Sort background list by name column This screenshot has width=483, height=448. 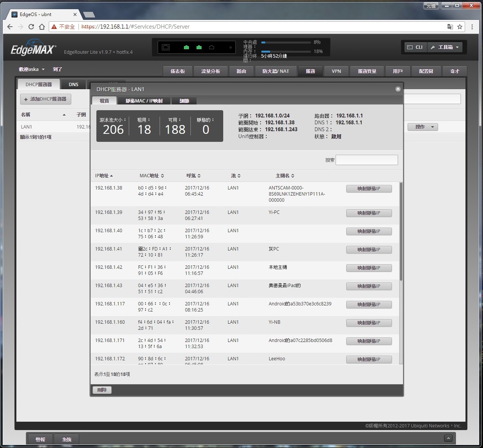click(x=43, y=115)
